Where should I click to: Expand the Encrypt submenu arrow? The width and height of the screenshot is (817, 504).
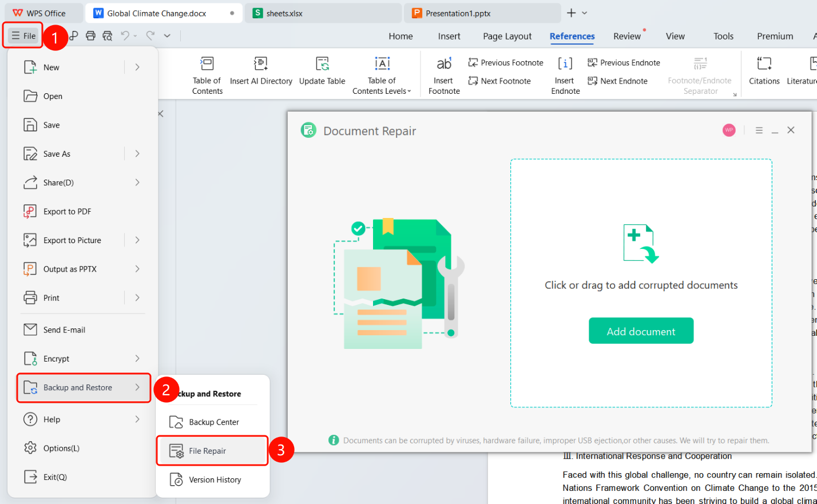137,358
